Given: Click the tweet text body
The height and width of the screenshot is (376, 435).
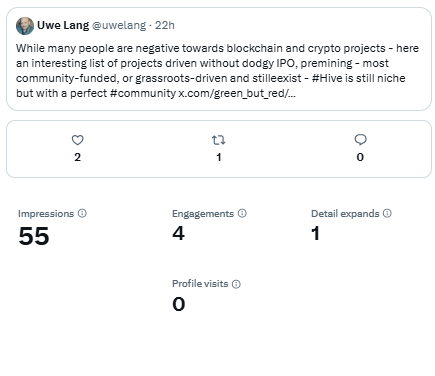Looking at the screenshot, I should pos(217,71).
